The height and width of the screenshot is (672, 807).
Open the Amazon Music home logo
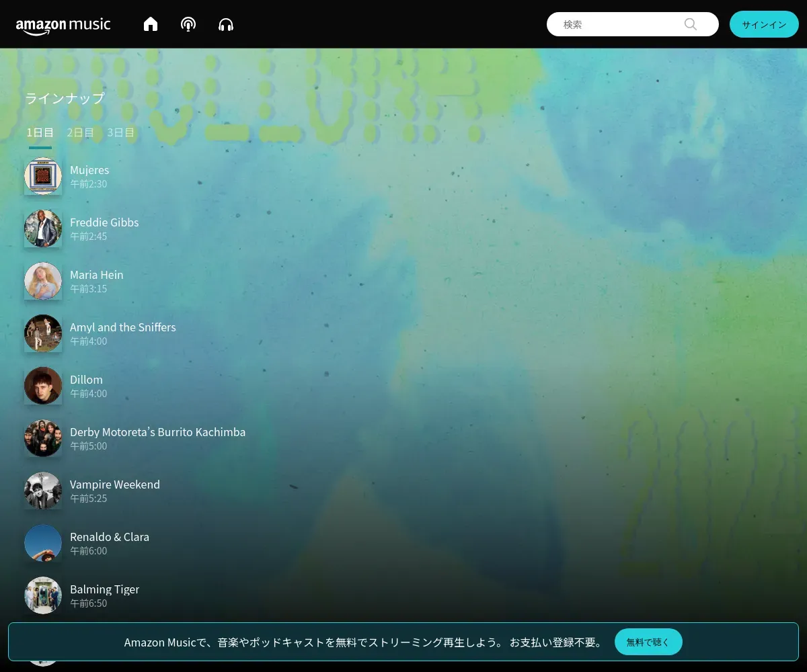pos(63,26)
